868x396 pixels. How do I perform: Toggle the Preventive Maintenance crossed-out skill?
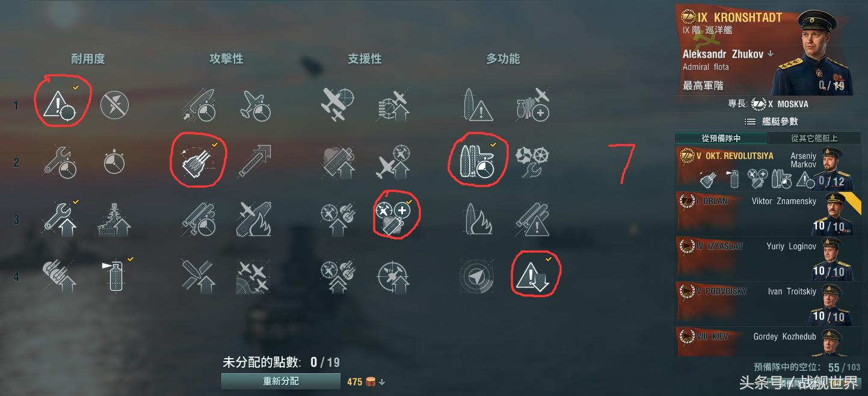(114, 105)
